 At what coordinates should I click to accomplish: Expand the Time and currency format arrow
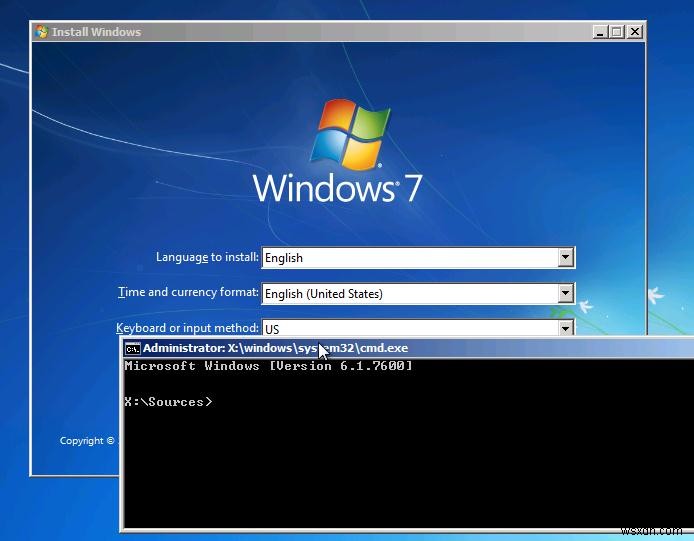tap(565, 293)
